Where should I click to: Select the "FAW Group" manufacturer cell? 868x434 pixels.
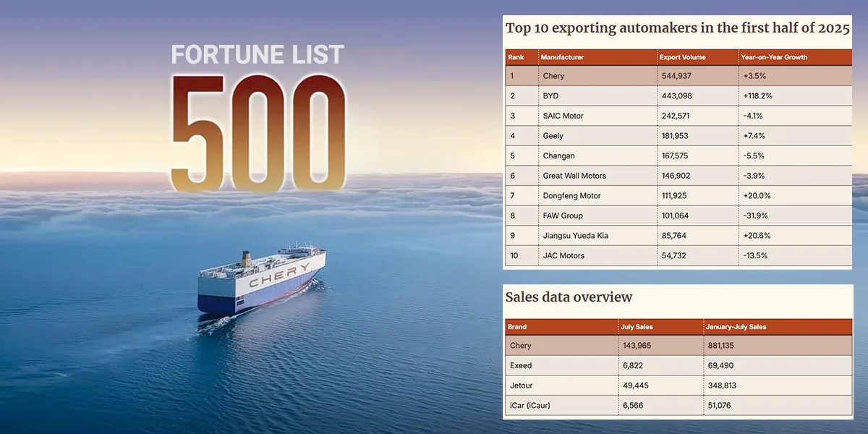tap(563, 216)
